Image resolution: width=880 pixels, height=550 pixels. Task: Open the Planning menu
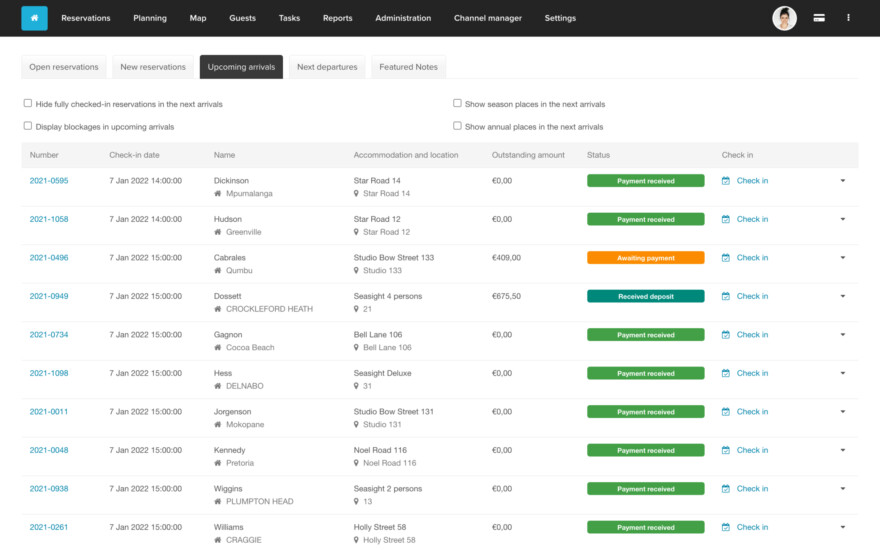150,18
